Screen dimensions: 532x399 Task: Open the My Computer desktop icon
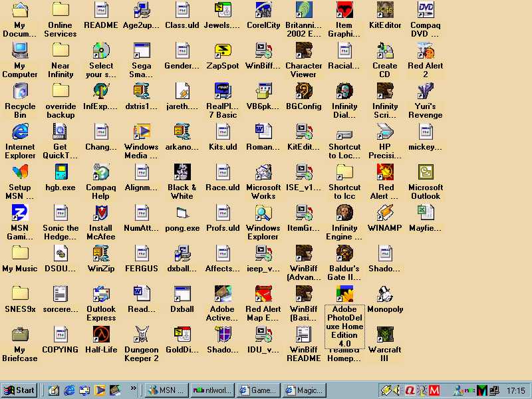pyautogui.click(x=20, y=51)
